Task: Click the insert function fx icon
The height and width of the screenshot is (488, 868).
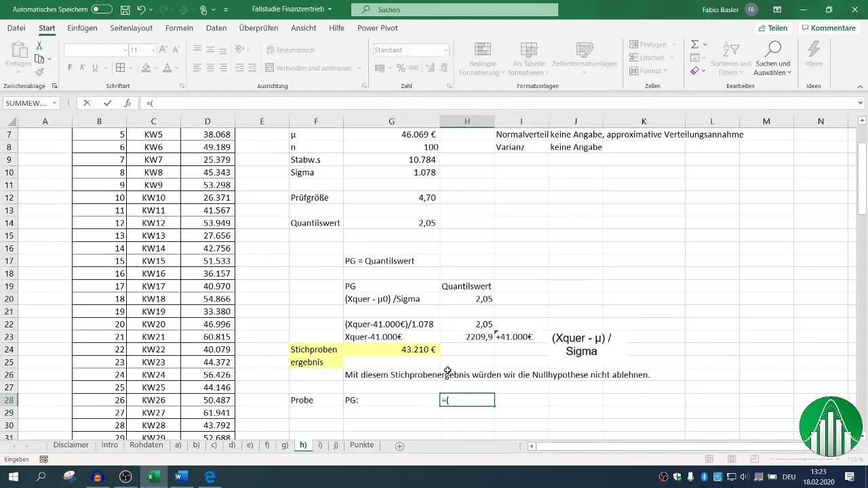Action: (127, 103)
